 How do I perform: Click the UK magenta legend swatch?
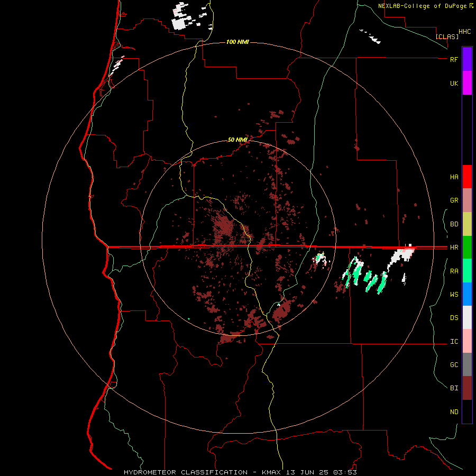tap(467, 83)
